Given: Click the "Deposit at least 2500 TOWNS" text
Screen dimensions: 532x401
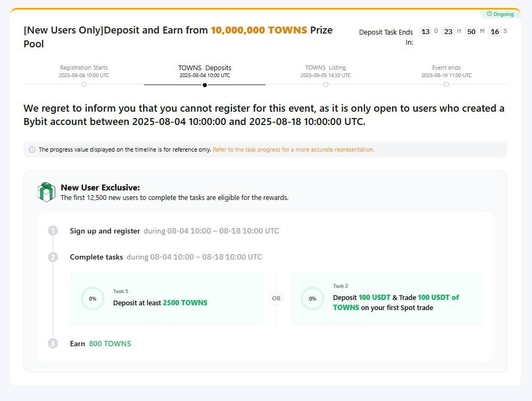Looking at the screenshot, I should (x=160, y=303).
